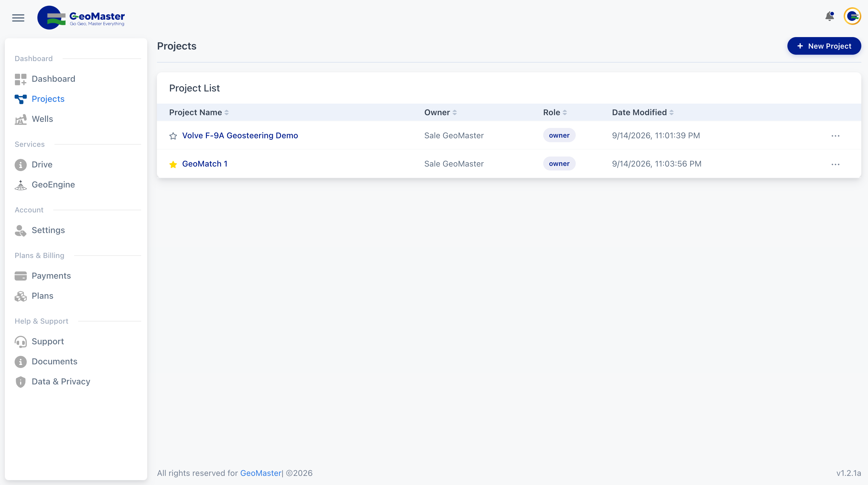
Task: Click owner badge in Volve F-9A row
Action: point(559,136)
